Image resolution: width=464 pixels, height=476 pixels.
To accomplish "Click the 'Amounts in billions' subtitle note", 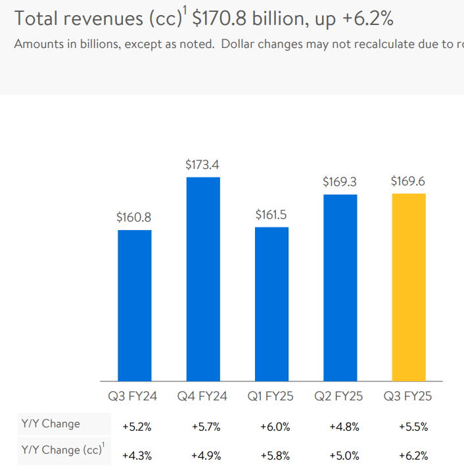I will pos(239,44).
